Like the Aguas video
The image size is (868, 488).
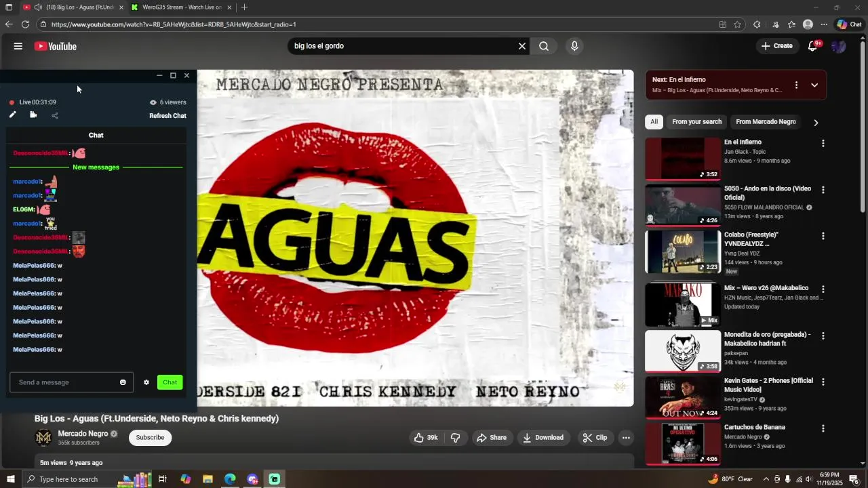click(x=426, y=438)
